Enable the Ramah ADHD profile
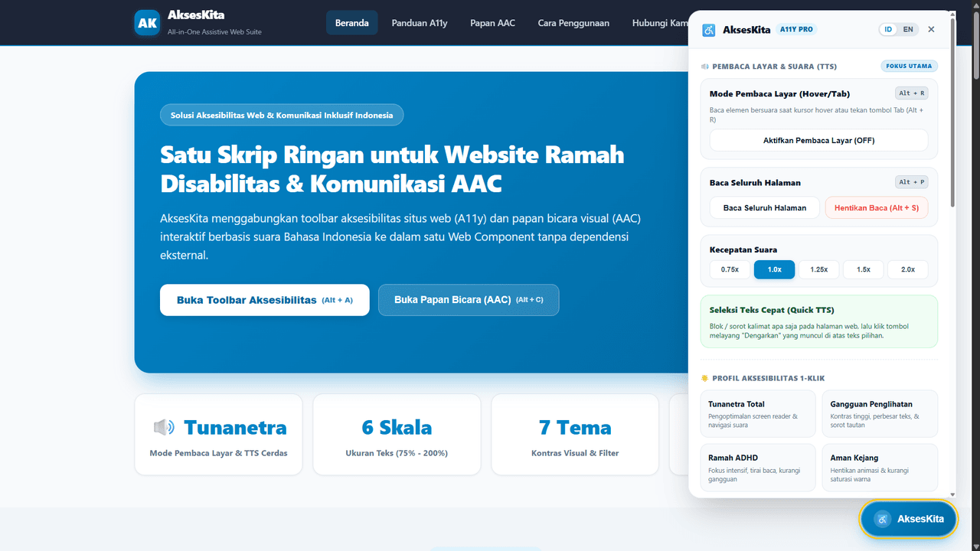The image size is (980, 551). coord(758,468)
